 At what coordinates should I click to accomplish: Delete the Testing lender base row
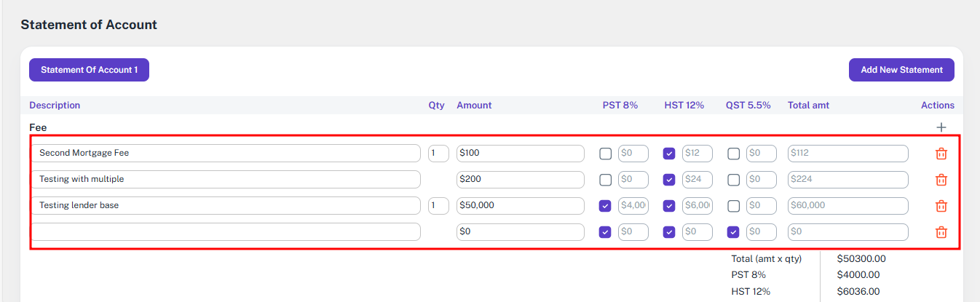[x=941, y=206]
